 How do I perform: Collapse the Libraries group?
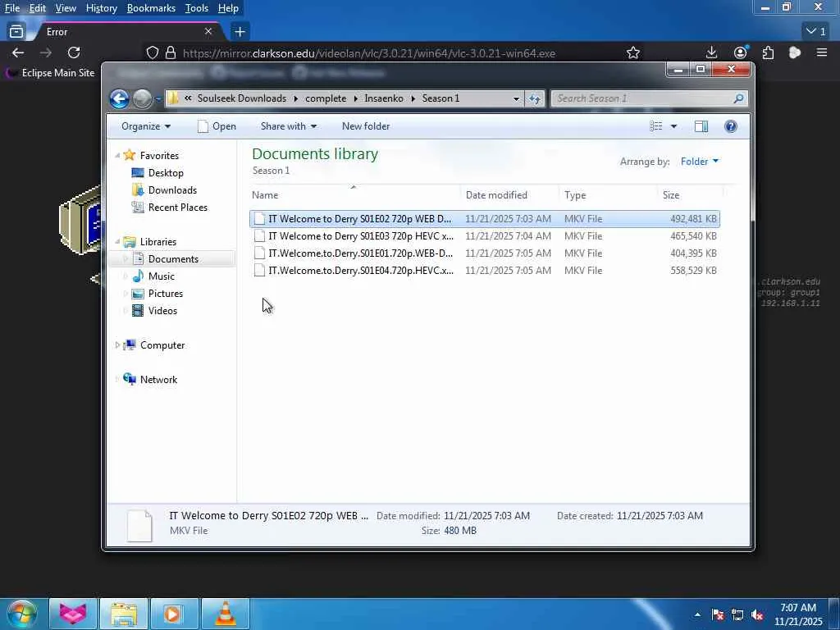pyautogui.click(x=117, y=242)
